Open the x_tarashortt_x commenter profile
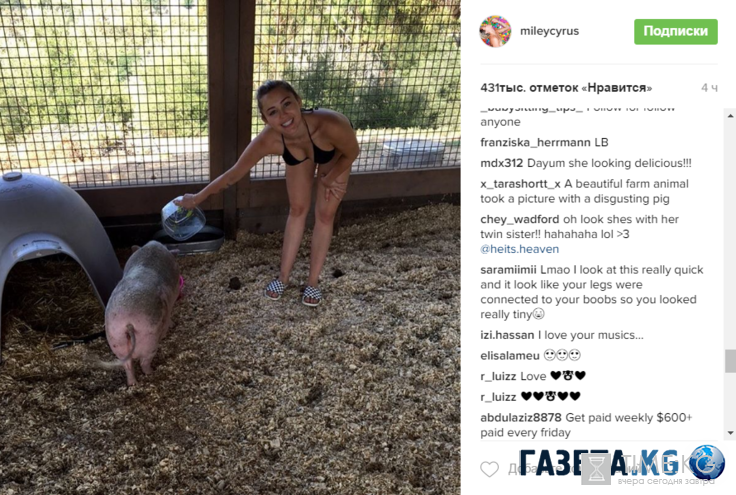This screenshot has height=495, width=736. [520, 184]
